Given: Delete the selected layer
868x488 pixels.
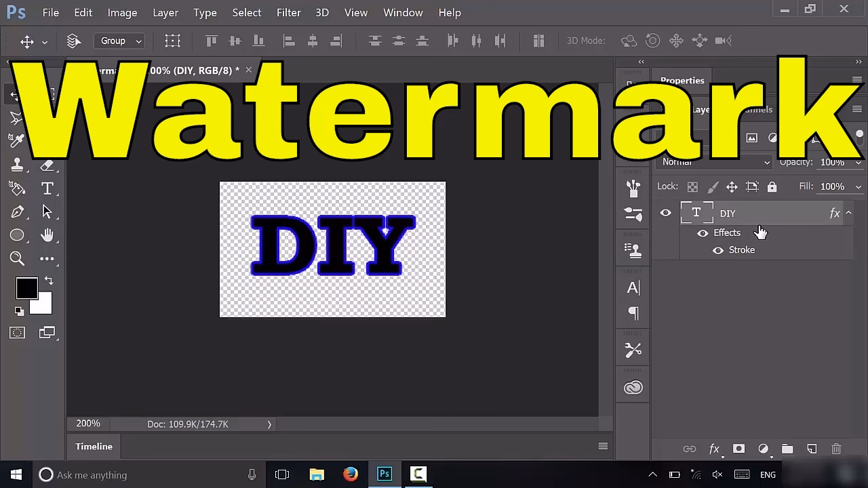Looking at the screenshot, I should coord(836,449).
